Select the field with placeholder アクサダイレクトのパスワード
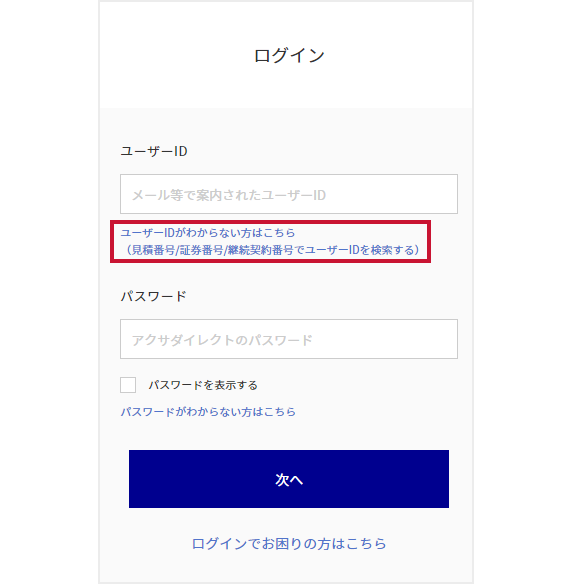 [x=289, y=339]
